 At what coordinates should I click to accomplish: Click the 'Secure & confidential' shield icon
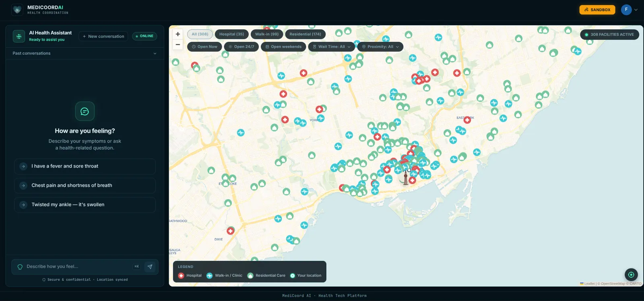pyautogui.click(x=44, y=280)
